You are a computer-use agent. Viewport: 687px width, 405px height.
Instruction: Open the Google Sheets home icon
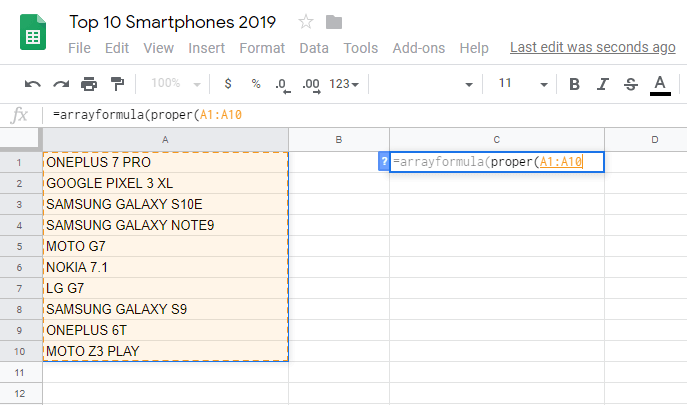[x=33, y=32]
